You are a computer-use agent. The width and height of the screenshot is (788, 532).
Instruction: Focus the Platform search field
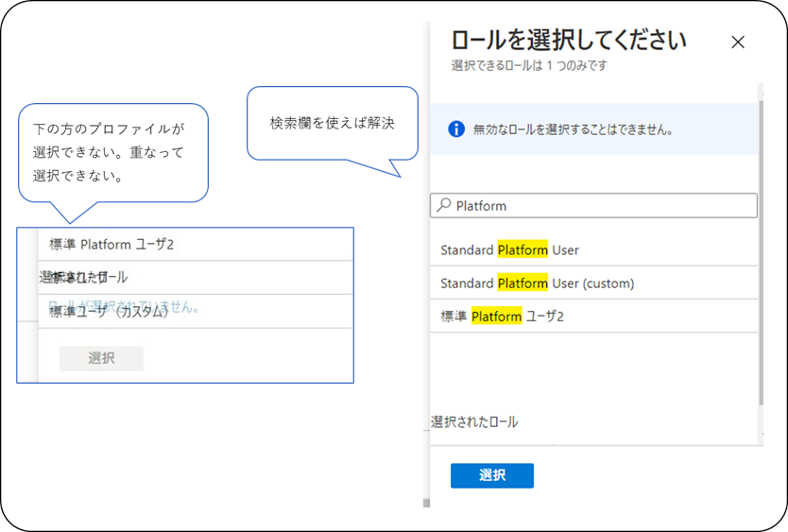593,206
